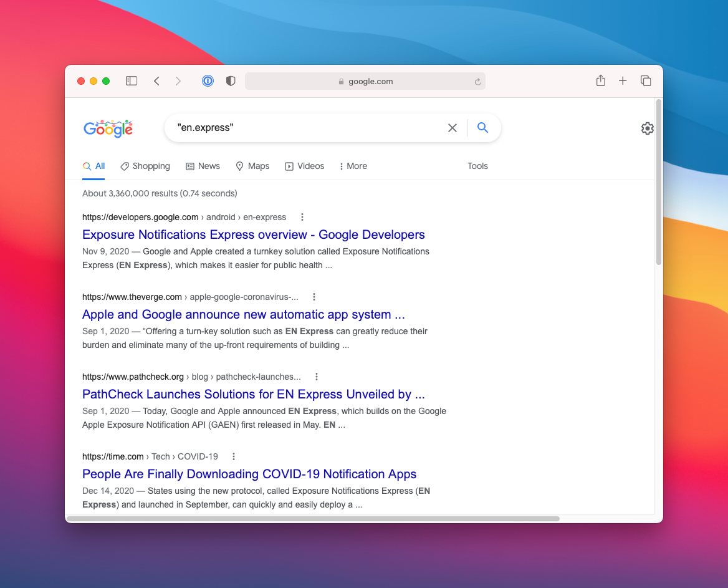Open the search Tools options
This screenshot has width=728, height=588.
point(477,166)
